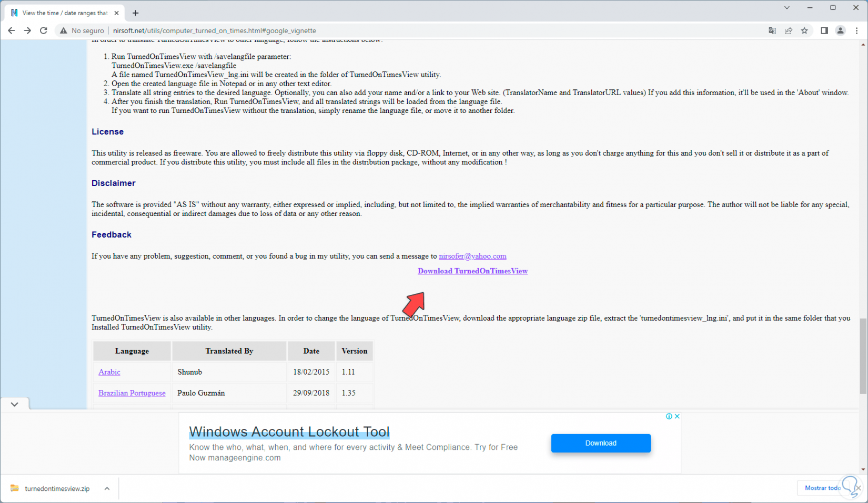This screenshot has height=503, width=868.
Task: Close the 'View the time / date ranges' tab
Action: click(117, 13)
